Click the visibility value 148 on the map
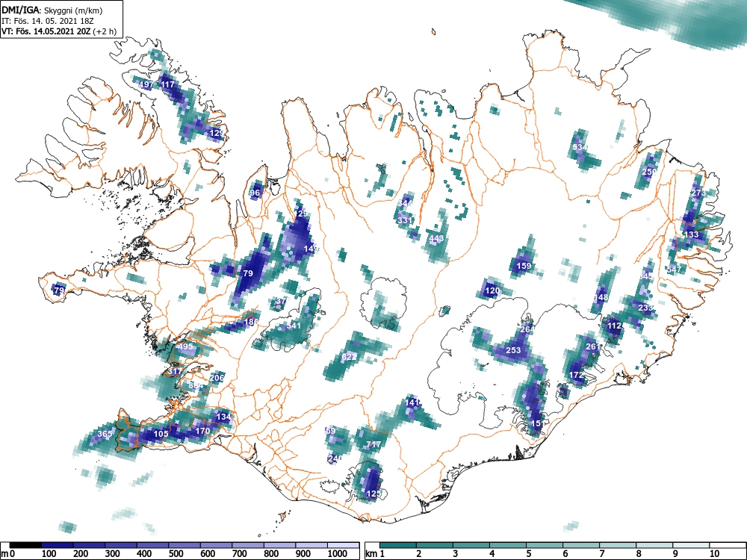This screenshot has height=560, width=747. (x=601, y=298)
